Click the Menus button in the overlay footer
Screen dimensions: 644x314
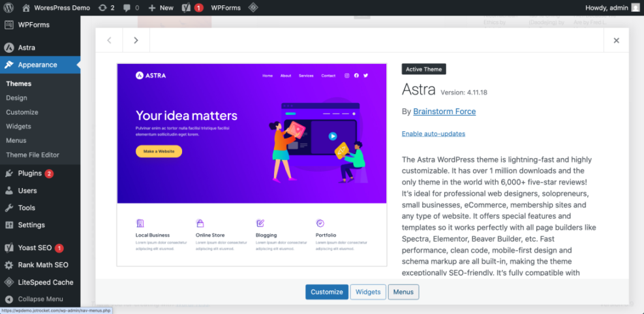tap(403, 292)
